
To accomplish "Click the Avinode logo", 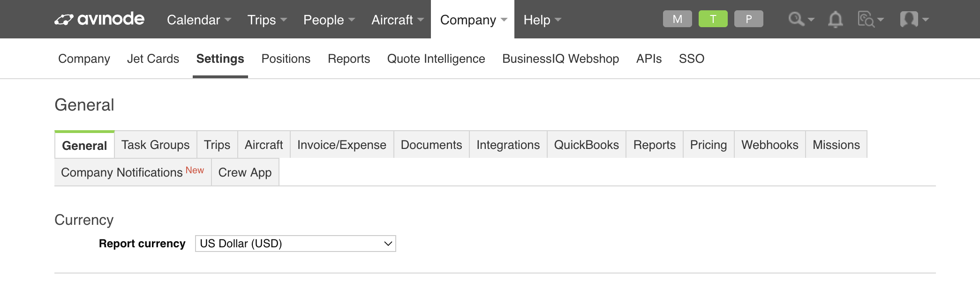I will [99, 19].
